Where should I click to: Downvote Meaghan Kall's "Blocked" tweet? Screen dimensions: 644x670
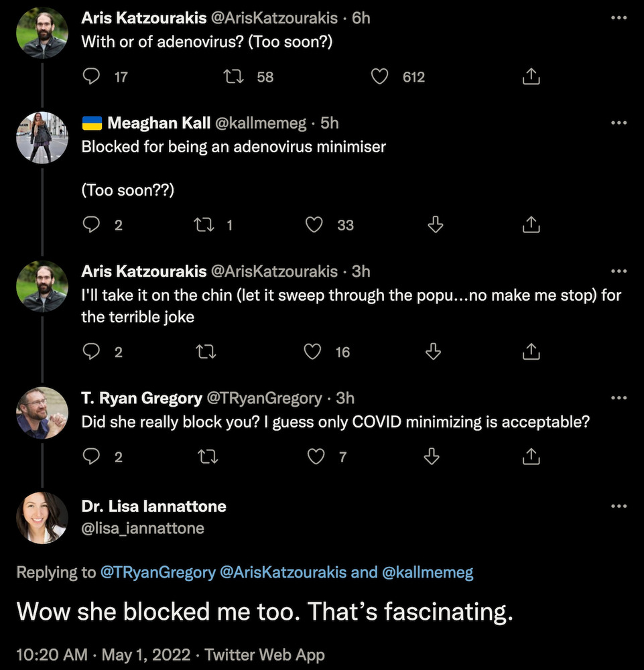pyautogui.click(x=435, y=225)
